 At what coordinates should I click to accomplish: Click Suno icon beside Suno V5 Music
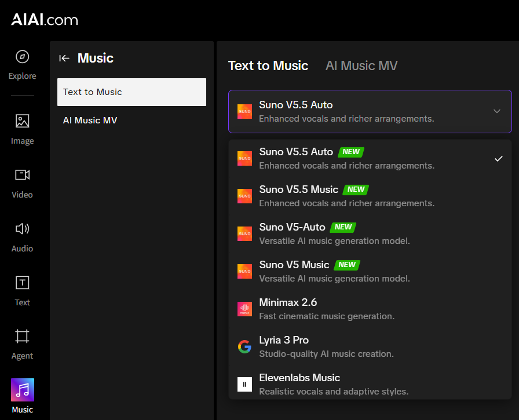(x=244, y=271)
